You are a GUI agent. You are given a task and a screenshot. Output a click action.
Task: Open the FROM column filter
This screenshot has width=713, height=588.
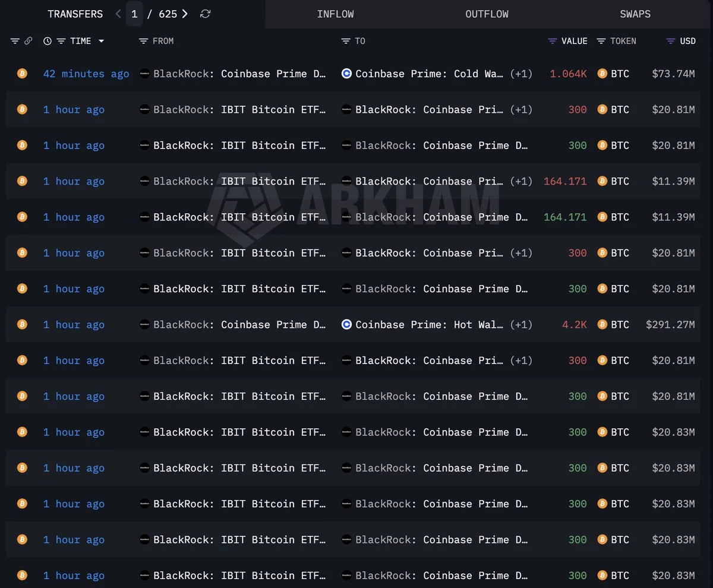pyautogui.click(x=143, y=41)
